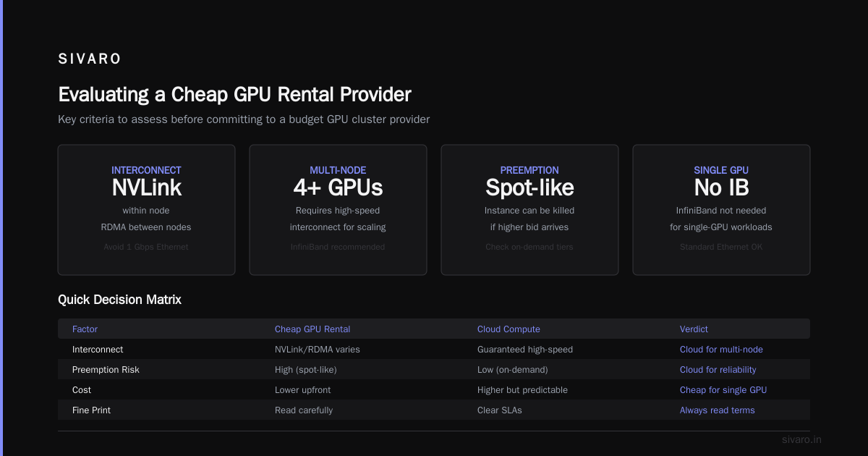The image size is (868, 456).
Task: Select the INTERCONNECT card label
Action: pos(146,170)
